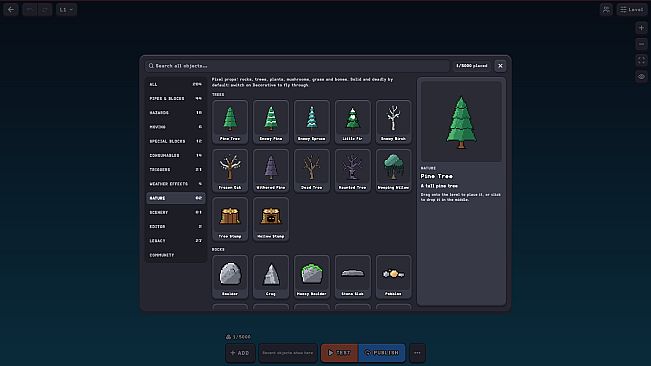Select the Weeping Willow tile
Image resolution: width=651 pixels, height=366 pixels.
pyautogui.click(x=393, y=171)
